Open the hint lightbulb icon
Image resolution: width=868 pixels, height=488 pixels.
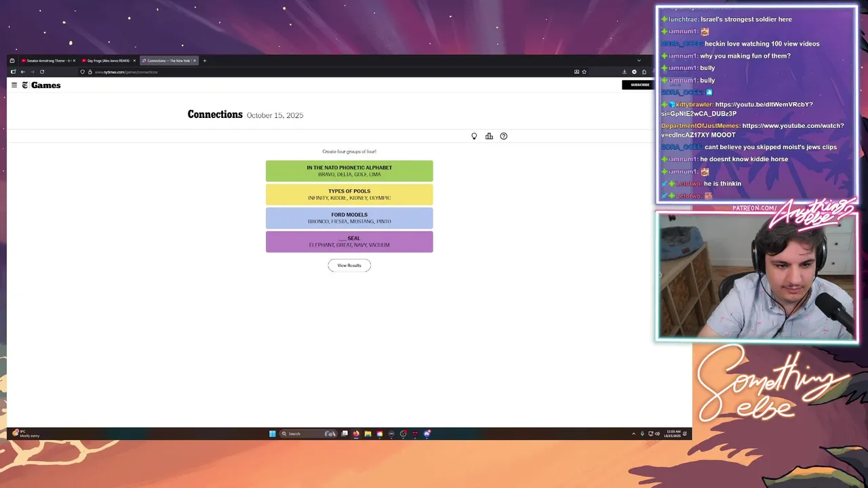tap(474, 136)
